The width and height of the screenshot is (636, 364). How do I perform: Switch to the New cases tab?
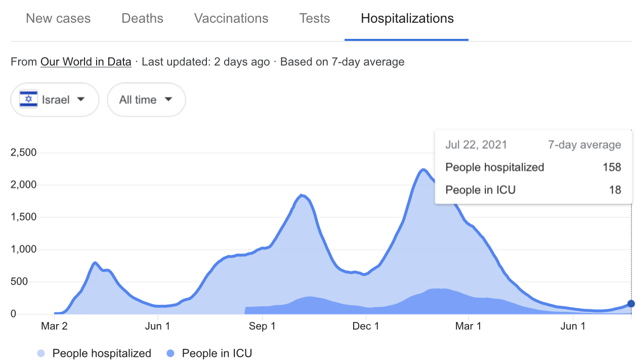[x=58, y=19]
